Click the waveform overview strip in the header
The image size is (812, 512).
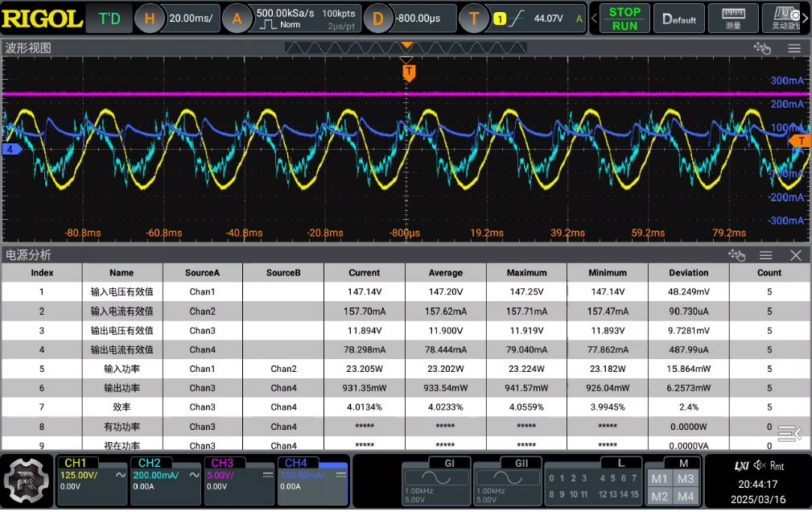click(406, 48)
